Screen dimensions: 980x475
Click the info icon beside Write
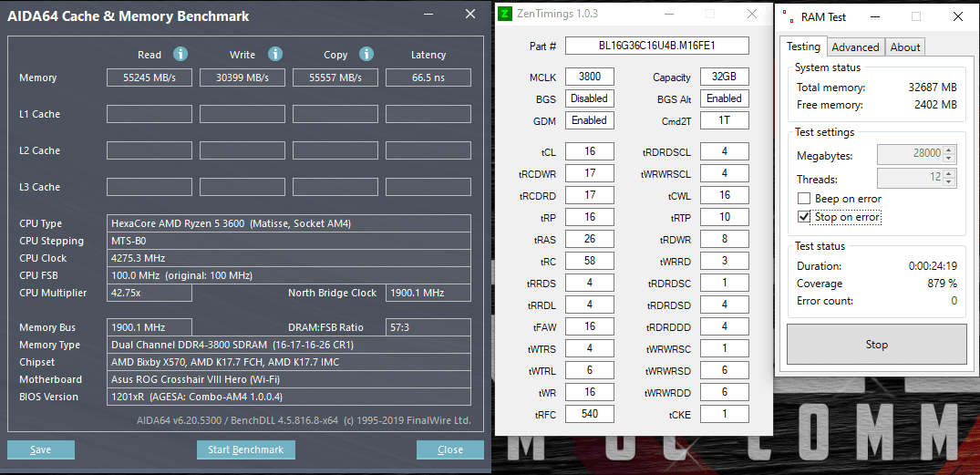[x=275, y=54]
